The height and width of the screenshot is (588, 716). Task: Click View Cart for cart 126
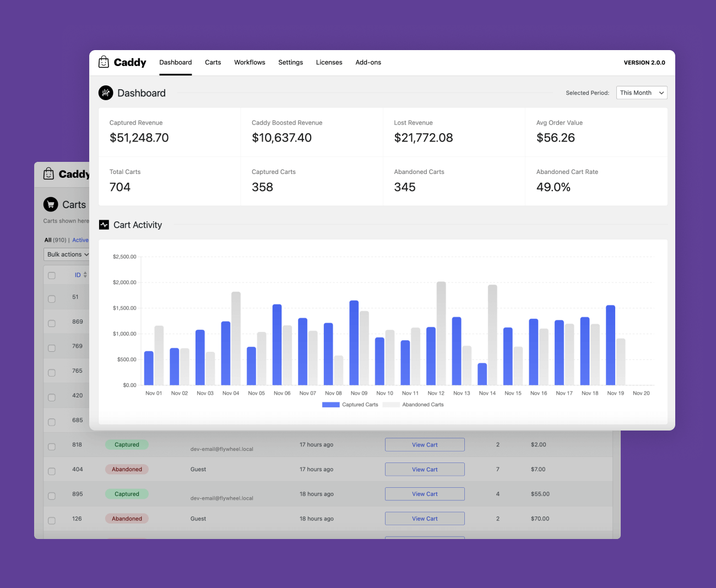425,519
